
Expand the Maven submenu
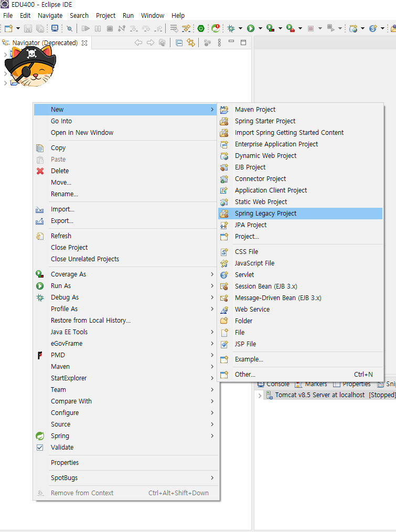(x=125, y=367)
